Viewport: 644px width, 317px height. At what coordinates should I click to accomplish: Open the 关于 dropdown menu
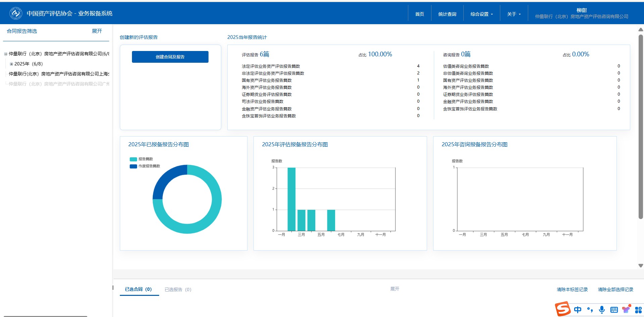[514, 14]
